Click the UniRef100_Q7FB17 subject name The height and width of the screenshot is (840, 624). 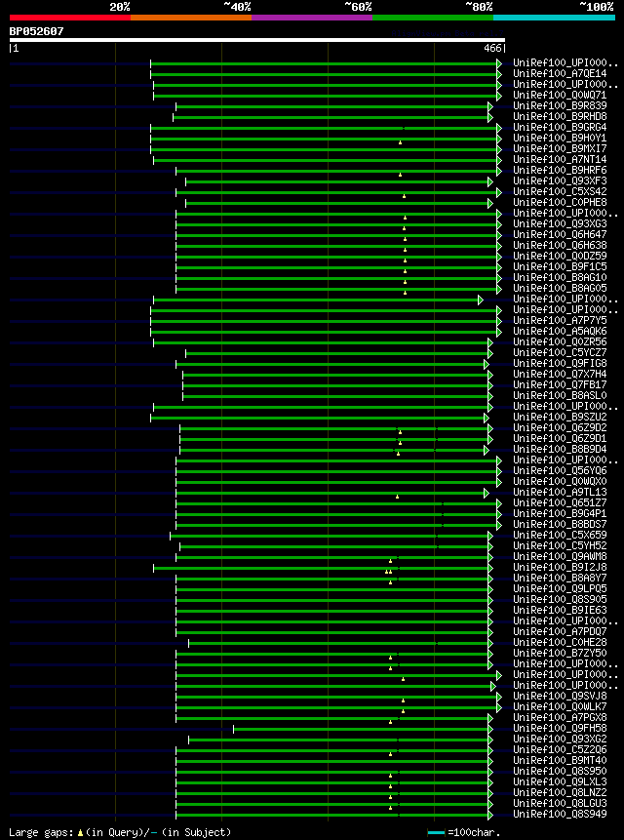pyautogui.click(x=560, y=384)
